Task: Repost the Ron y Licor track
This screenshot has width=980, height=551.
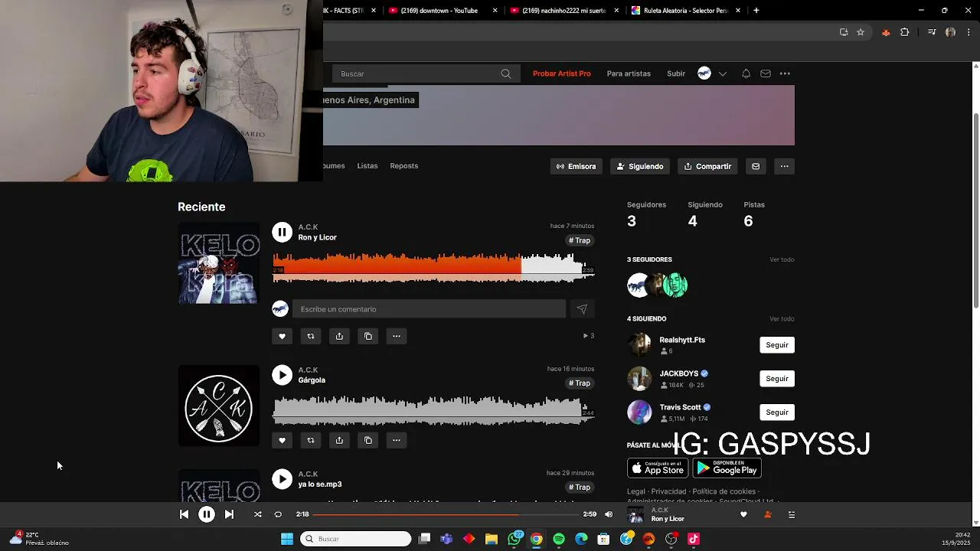Action: click(x=310, y=336)
